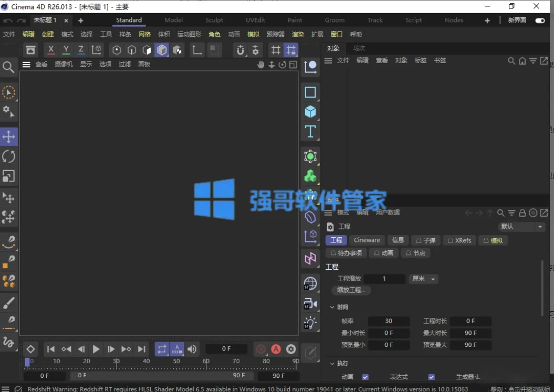Switch to the UVEdit layout tab
The height and width of the screenshot is (392, 554).
(255, 20)
